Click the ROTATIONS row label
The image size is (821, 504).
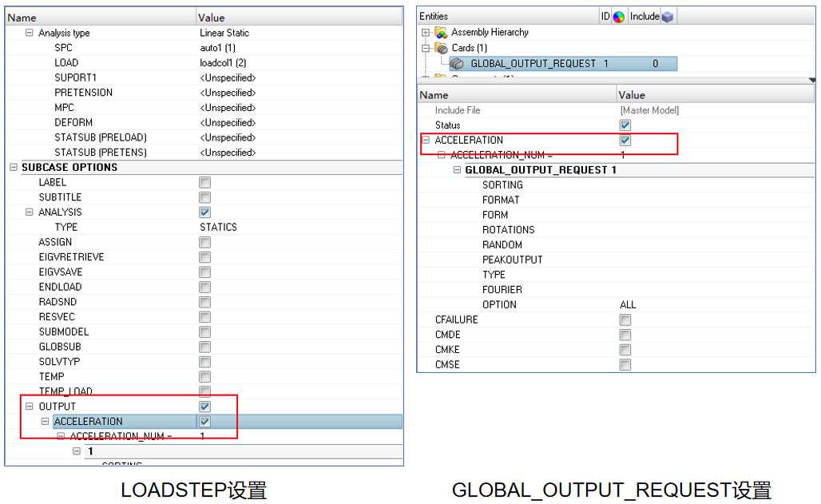(x=509, y=230)
